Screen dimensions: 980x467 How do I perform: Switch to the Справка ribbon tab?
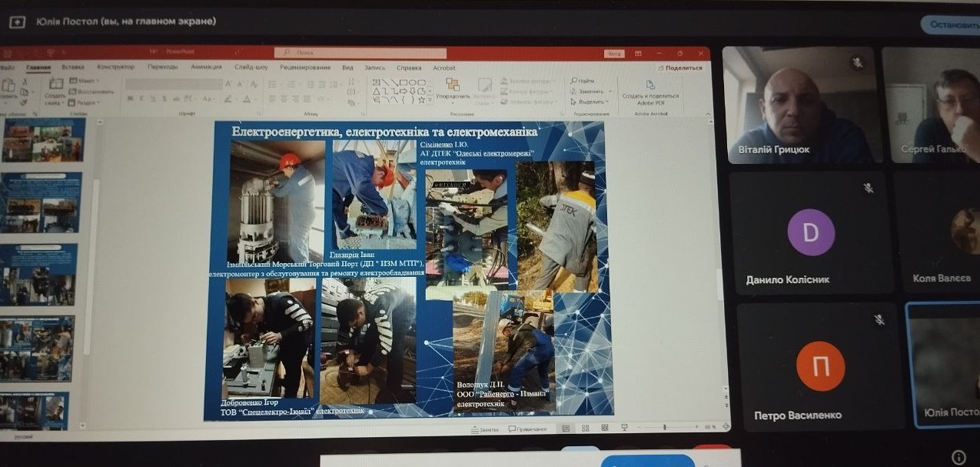pos(409,68)
